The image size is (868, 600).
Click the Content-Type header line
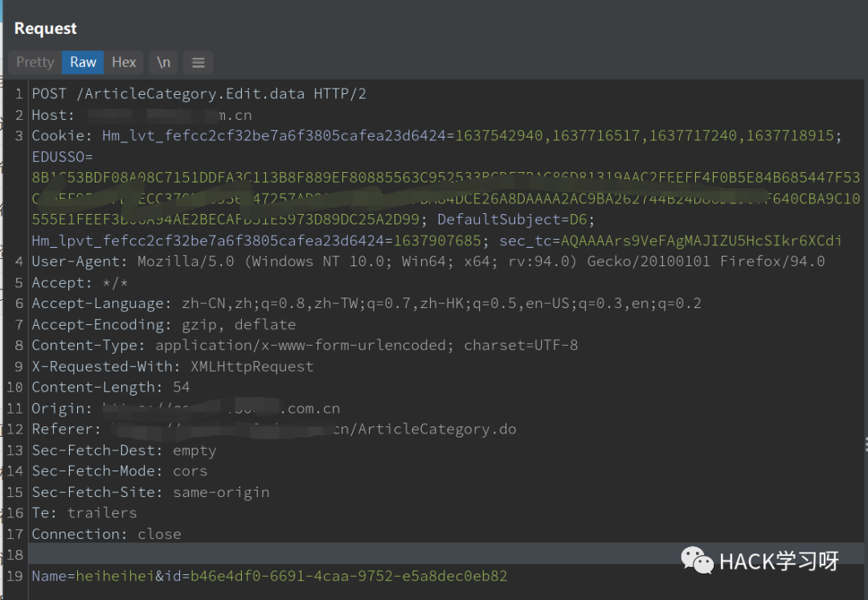point(305,345)
